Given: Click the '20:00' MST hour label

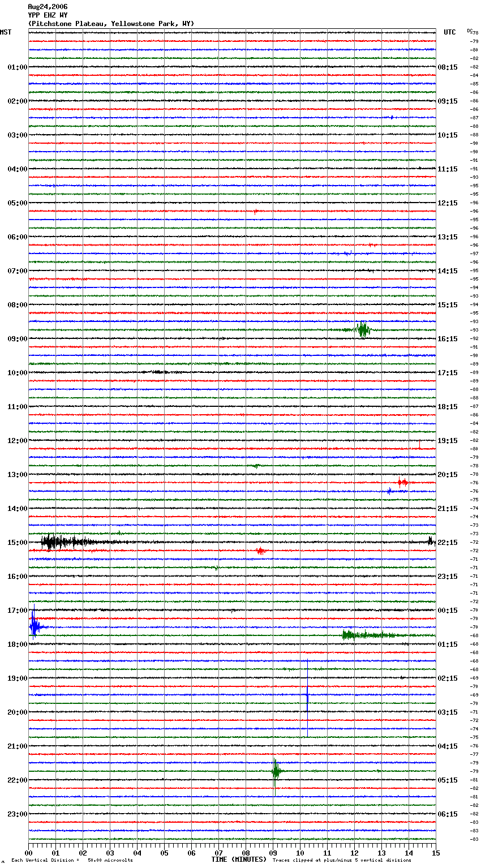Looking at the screenshot, I should [18, 712].
